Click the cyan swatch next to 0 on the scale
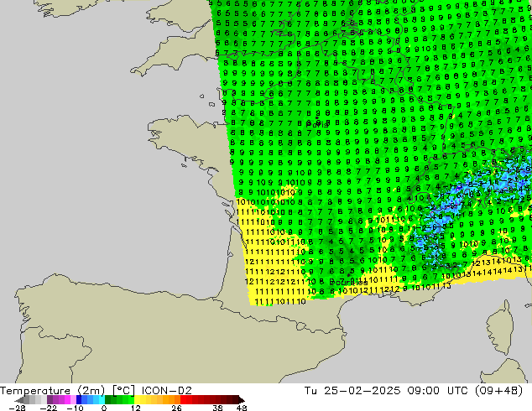The image size is (532, 411). point(102,400)
